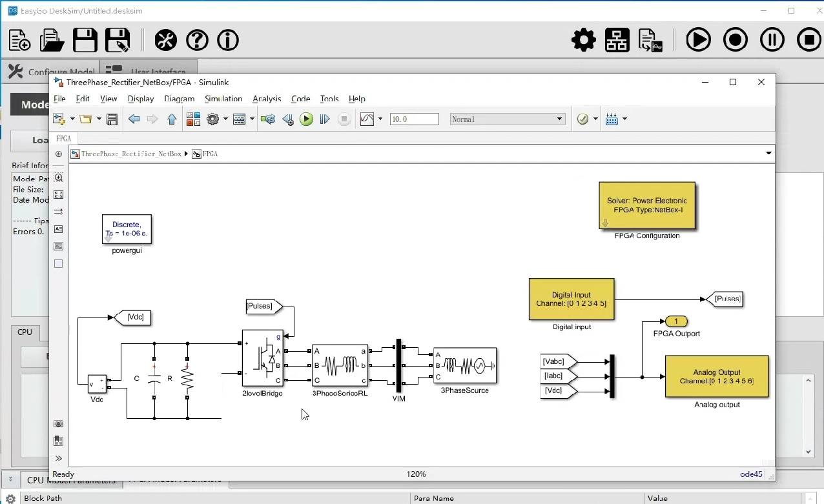
Task: Select the Analog Output block
Action: [717, 376]
